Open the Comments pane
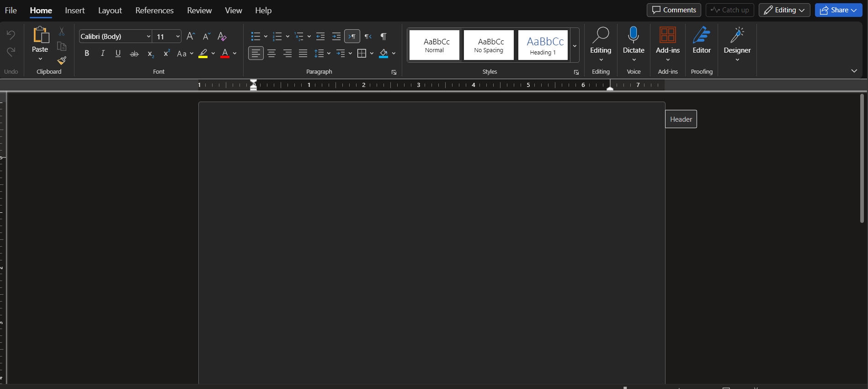 tap(674, 10)
